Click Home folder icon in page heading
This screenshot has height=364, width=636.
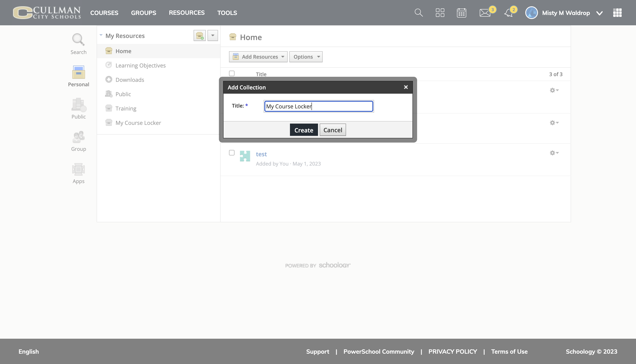233,37
